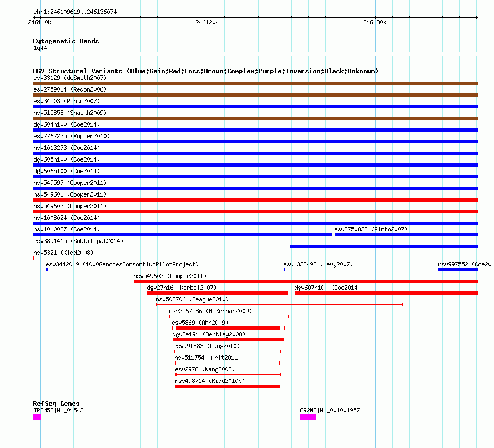Click the nsv1013273 (Coe2014) label
The width and height of the screenshot is (494, 448).
point(67,148)
